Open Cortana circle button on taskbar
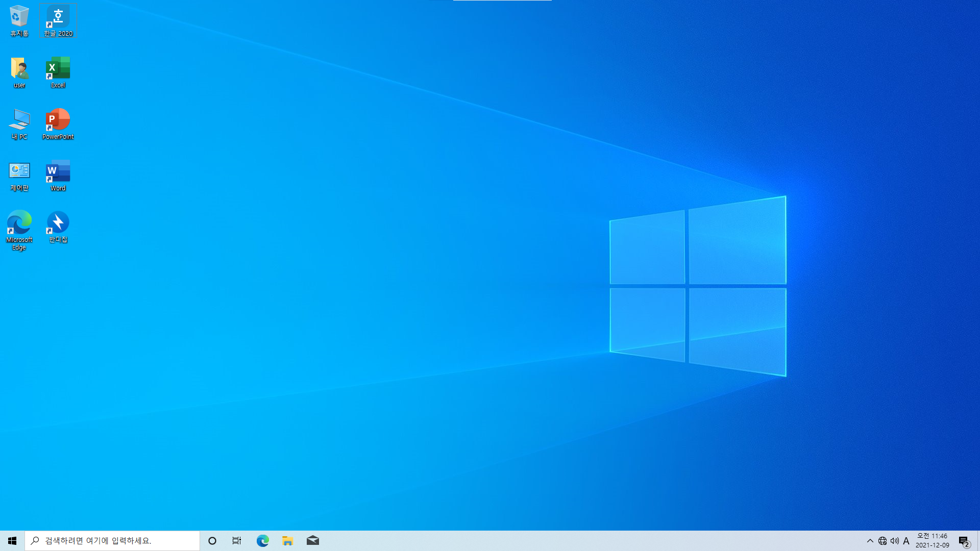 click(212, 541)
